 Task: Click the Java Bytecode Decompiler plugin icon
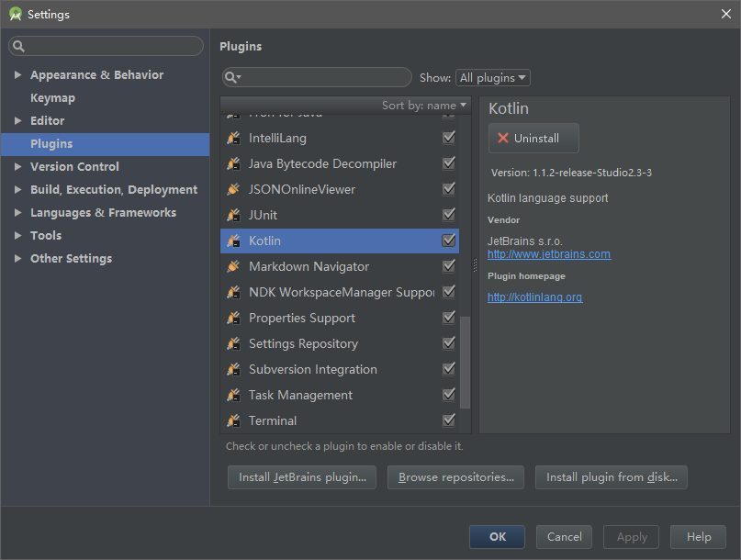(x=233, y=163)
